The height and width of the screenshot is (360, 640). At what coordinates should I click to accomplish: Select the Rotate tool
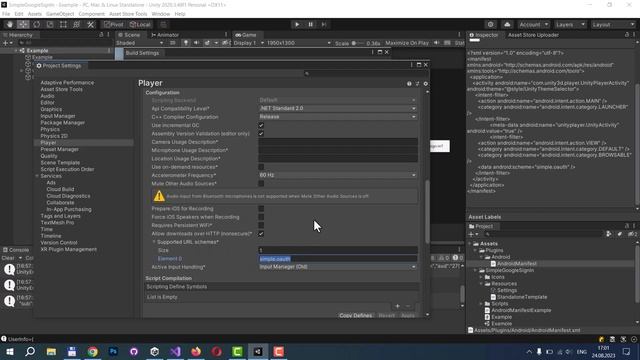click(x=37, y=24)
